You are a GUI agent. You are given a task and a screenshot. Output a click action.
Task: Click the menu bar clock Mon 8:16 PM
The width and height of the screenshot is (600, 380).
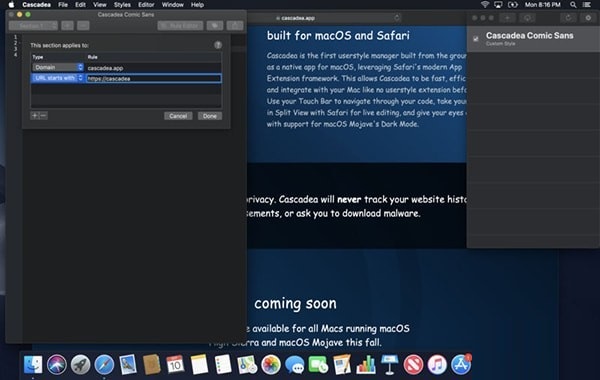(x=543, y=5)
